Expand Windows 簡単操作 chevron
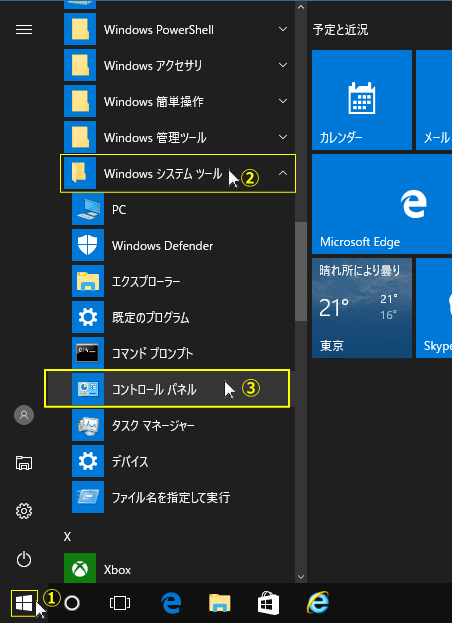This screenshot has height=623, width=452. tap(283, 101)
